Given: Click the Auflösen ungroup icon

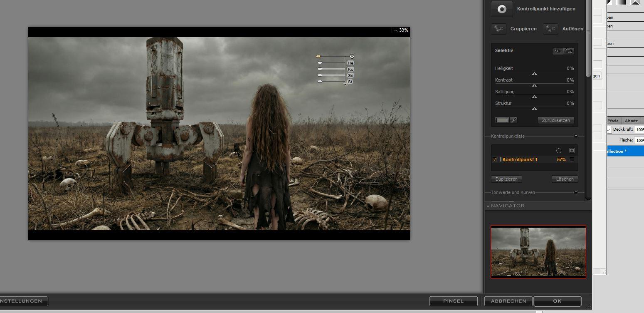Looking at the screenshot, I should 551,29.
